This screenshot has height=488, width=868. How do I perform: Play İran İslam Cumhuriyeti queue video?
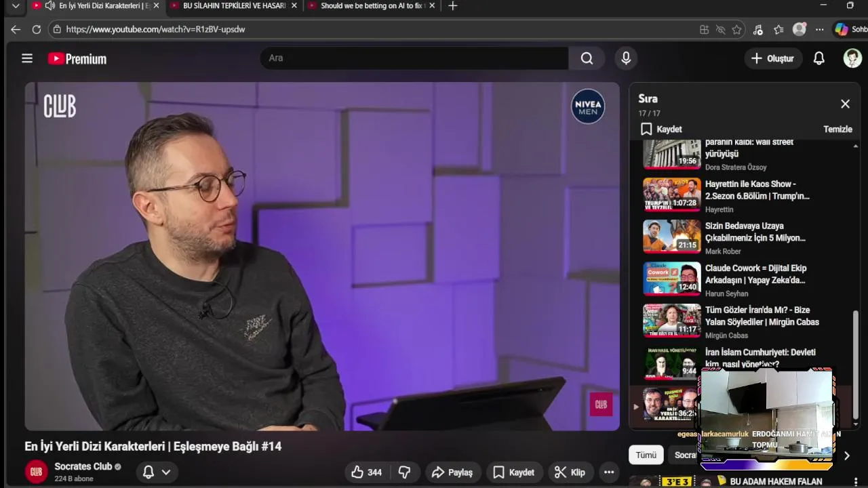(x=743, y=364)
